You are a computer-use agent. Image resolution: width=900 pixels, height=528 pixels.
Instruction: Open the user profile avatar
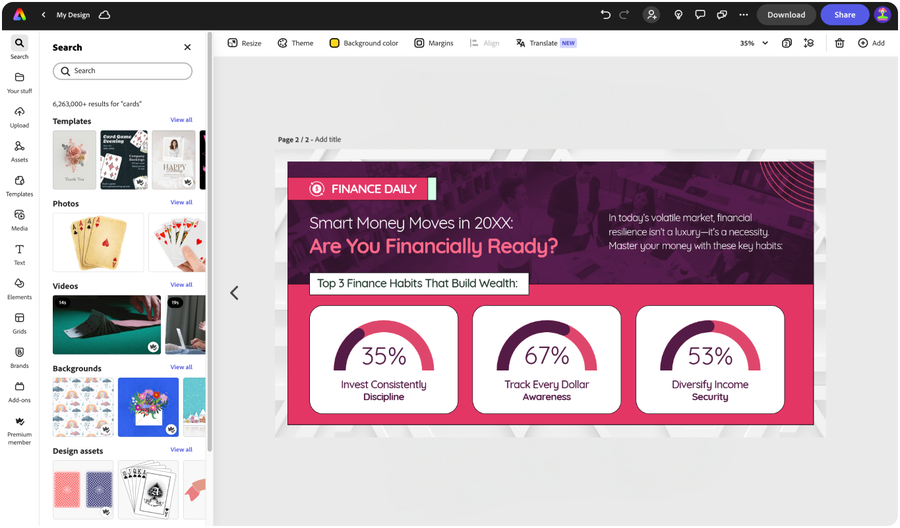pos(882,15)
